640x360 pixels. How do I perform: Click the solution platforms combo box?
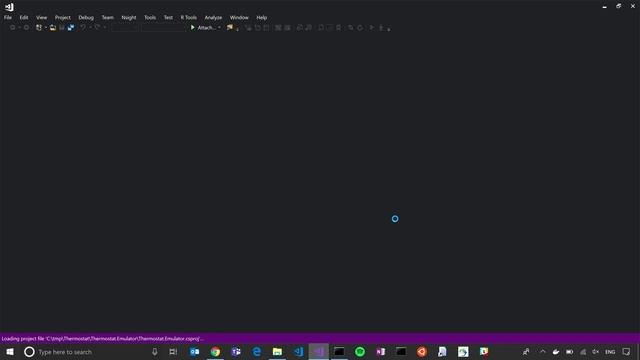coord(164,28)
